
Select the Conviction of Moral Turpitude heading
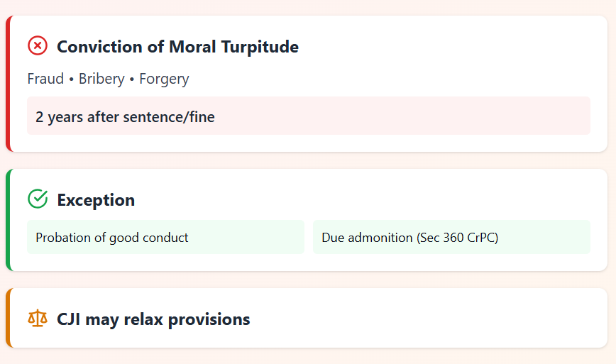(177, 47)
